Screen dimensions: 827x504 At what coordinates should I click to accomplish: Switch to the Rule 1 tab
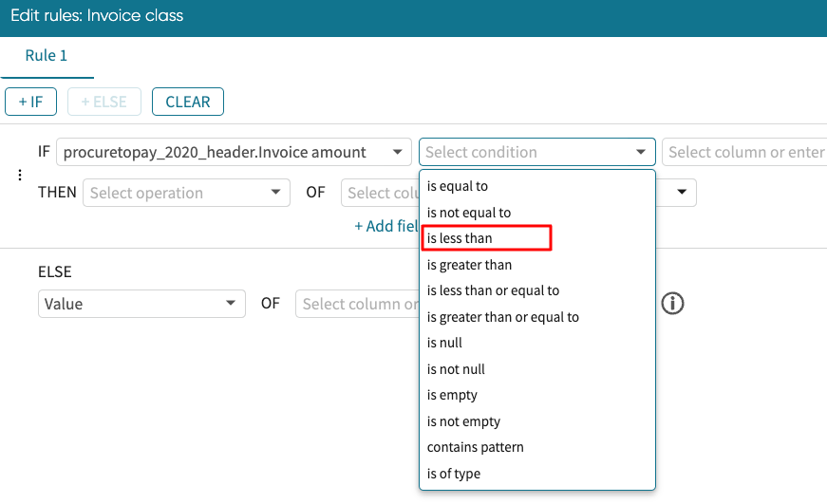point(47,56)
